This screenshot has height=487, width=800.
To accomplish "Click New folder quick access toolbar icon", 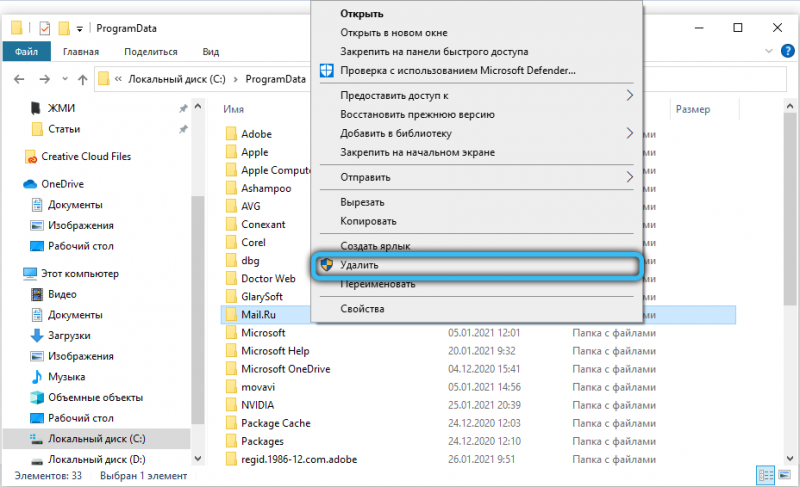I will pos(64,28).
